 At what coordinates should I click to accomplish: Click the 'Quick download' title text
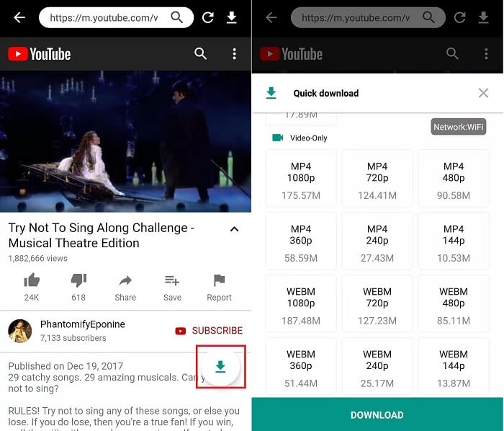click(x=325, y=93)
